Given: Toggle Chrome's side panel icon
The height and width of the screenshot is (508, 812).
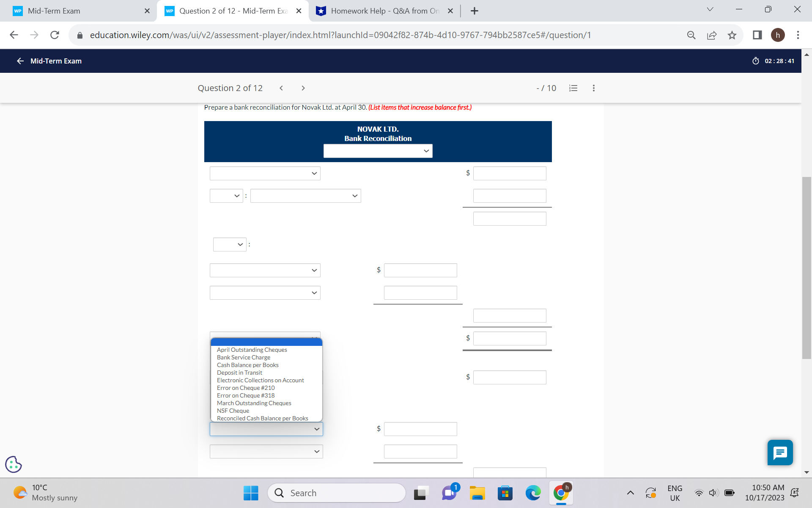Looking at the screenshot, I should [x=757, y=35].
